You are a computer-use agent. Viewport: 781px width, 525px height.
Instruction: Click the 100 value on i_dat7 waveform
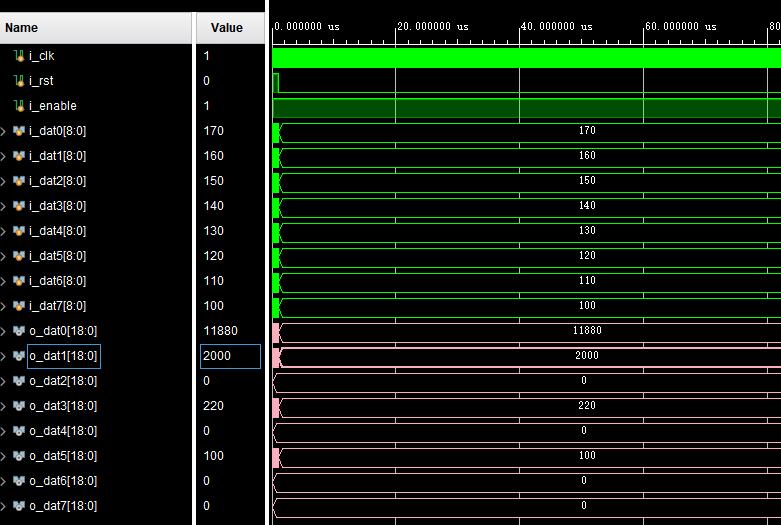click(x=587, y=305)
